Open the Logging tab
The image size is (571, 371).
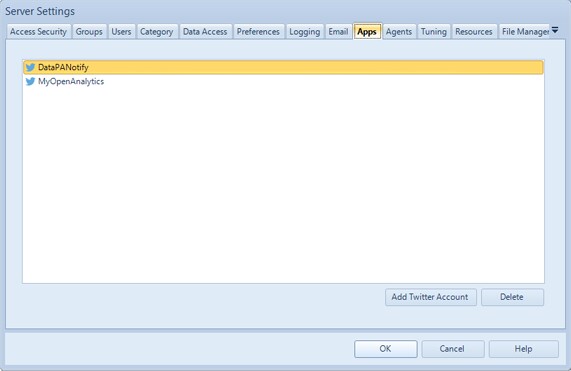[304, 32]
